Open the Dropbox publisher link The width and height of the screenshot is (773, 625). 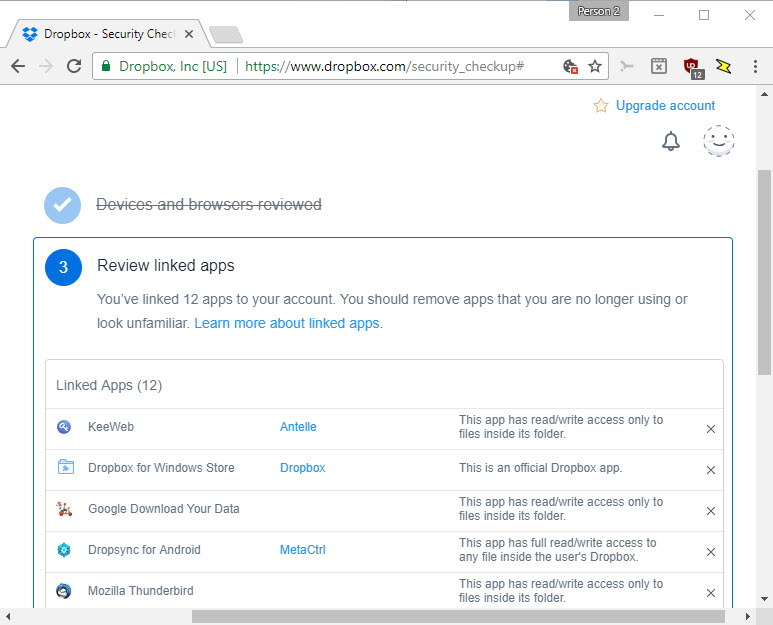303,468
